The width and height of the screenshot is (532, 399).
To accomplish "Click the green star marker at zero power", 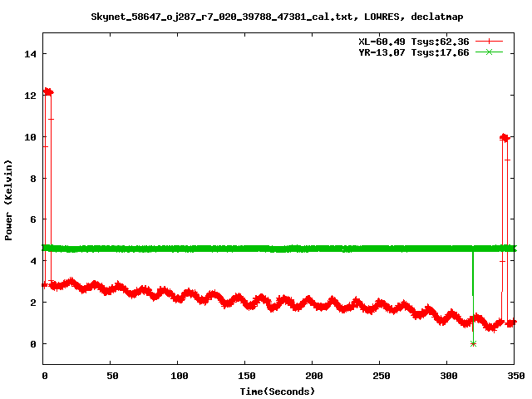I will (473, 343).
